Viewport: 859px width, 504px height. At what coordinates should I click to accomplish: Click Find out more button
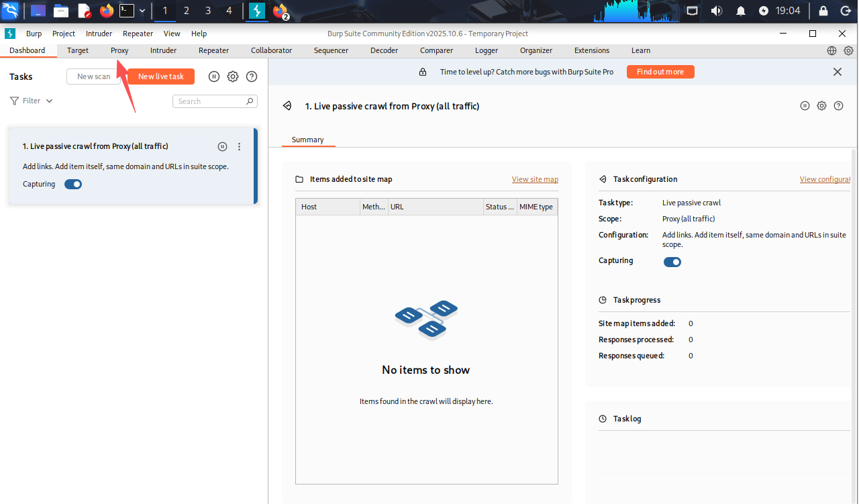coord(660,72)
